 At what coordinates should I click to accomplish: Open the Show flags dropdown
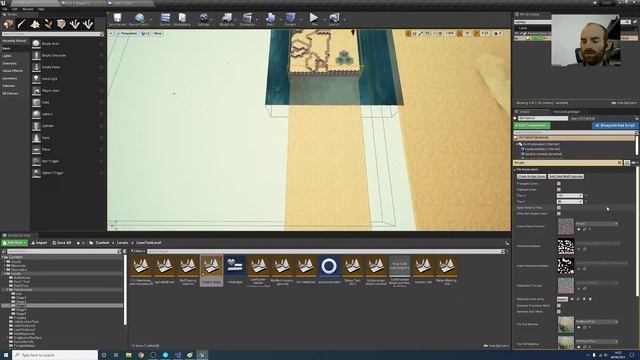pyautogui.click(x=158, y=33)
